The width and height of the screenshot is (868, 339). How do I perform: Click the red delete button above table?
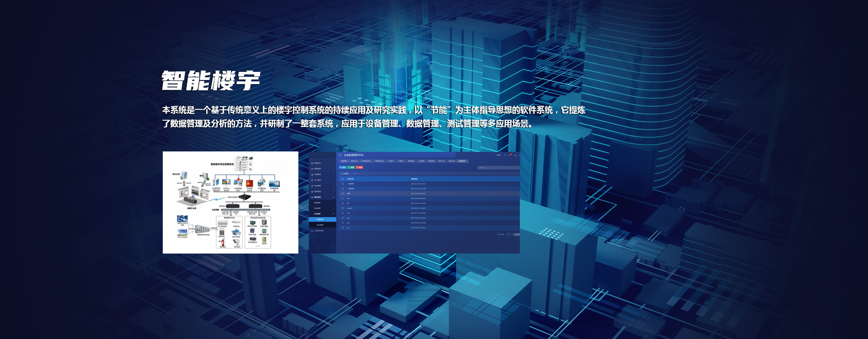[x=359, y=167]
